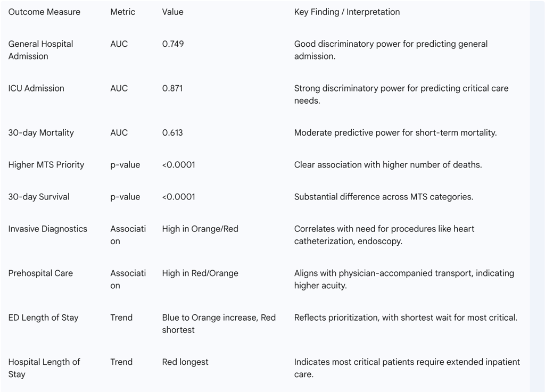The width and height of the screenshot is (545, 392).
Task: Click the 0.749 AUC value
Action: click(x=173, y=44)
